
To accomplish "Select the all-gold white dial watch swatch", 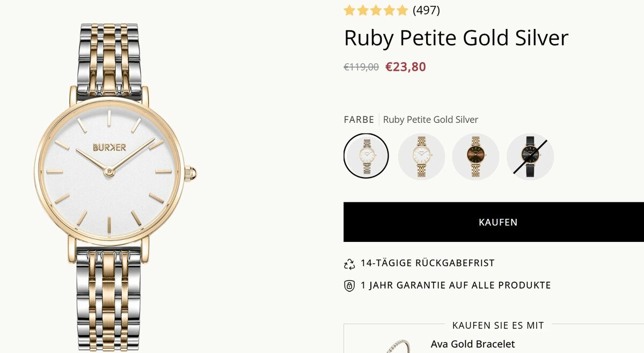I will 421,156.
